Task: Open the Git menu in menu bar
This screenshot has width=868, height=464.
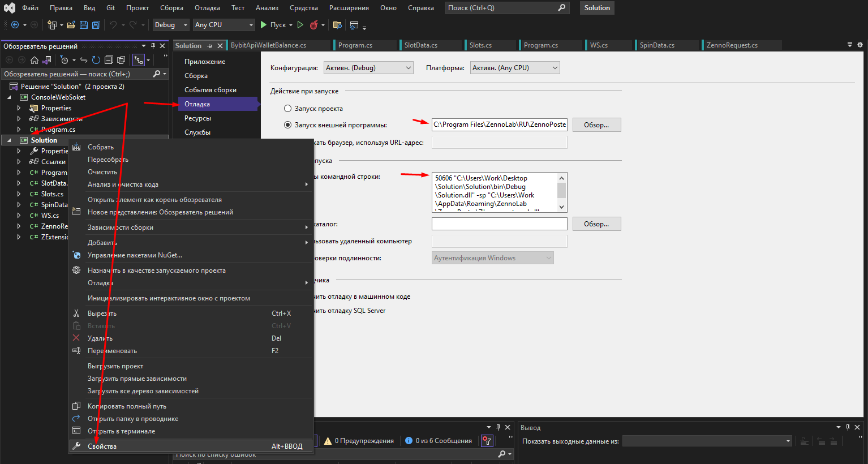Action: [x=110, y=8]
